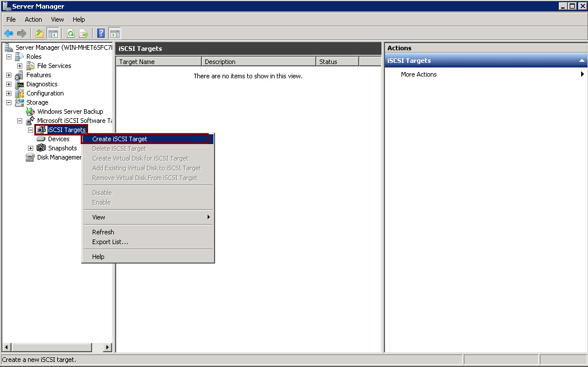Click the Refresh toolbar icon
588x367 pixels.
70,33
